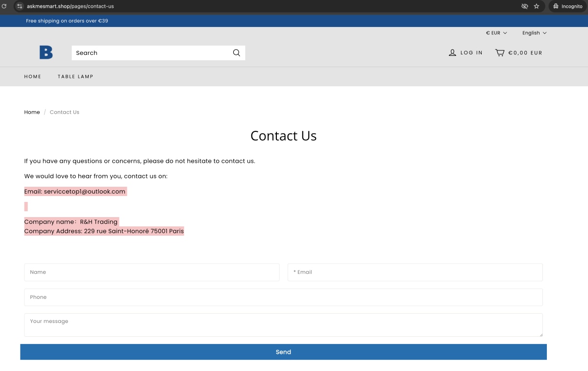Click the search magnifier icon
Screen dimensions: 588x371
click(236, 52)
